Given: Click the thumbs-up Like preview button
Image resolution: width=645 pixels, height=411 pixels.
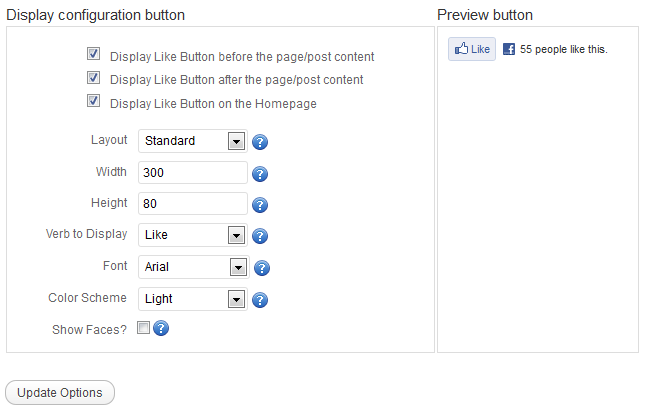Looking at the screenshot, I should [472, 49].
